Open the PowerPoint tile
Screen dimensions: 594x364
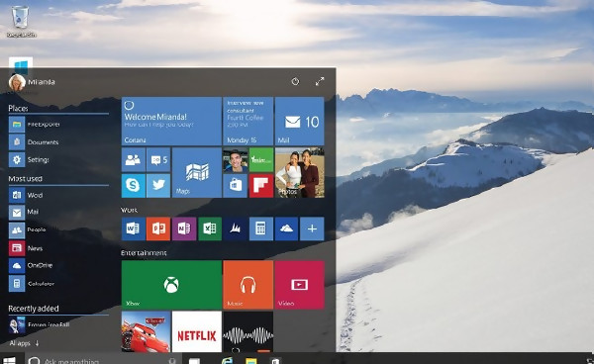point(158,228)
